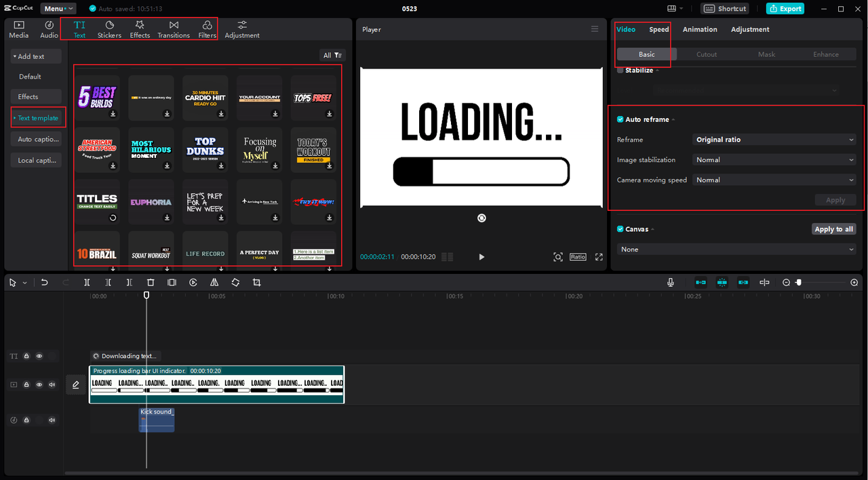Viewport: 868px width, 480px height.
Task: Select the Local captions option
Action: point(36,160)
